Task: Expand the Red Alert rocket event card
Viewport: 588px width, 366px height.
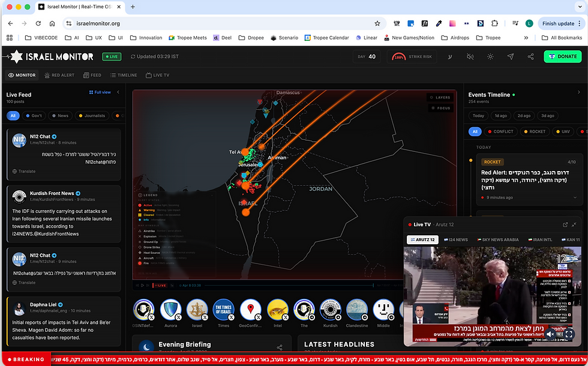Action: [x=575, y=197]
